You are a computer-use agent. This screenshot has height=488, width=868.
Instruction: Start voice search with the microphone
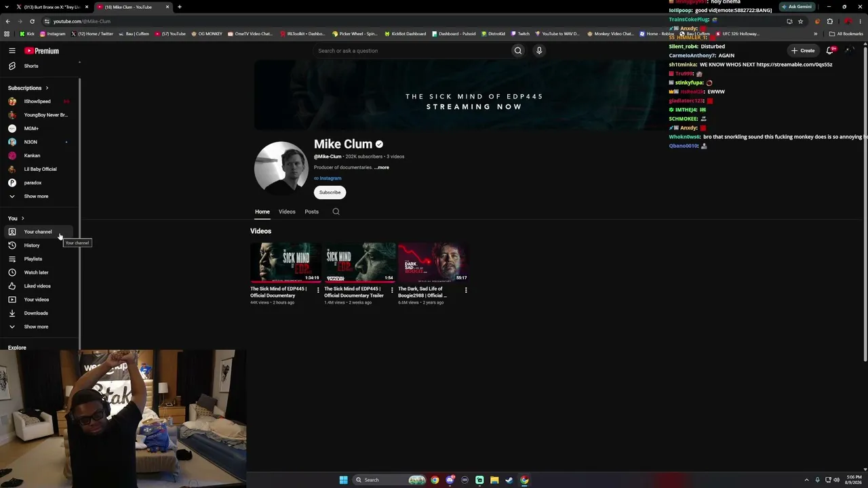539,51
